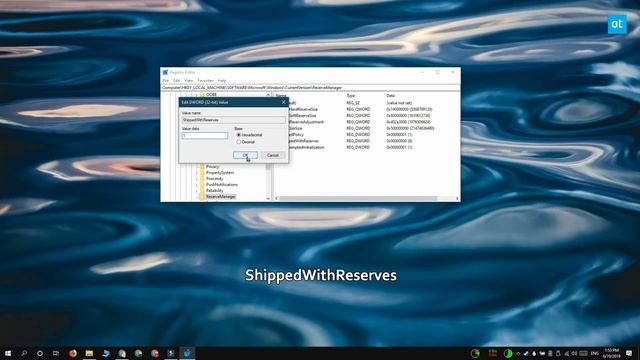Image resolution: width=640 pixels, height=360 pixels.
Task: Select Hexadecimal base radio button
Action: [x=239, y=135]
